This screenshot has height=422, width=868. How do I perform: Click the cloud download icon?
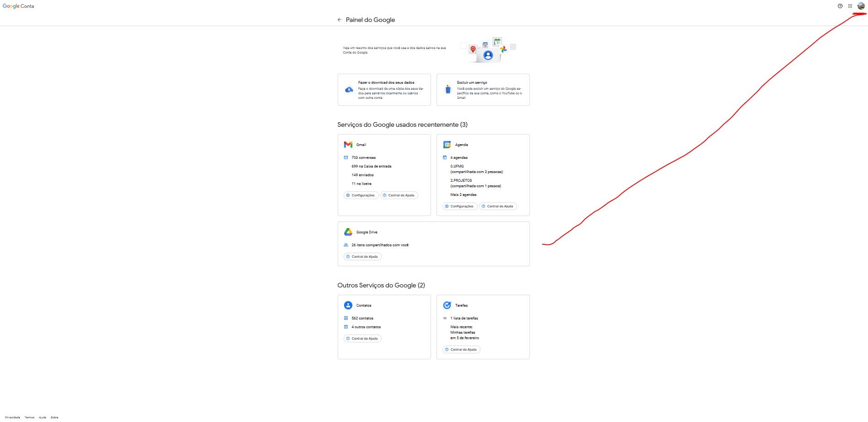(349, 90)
